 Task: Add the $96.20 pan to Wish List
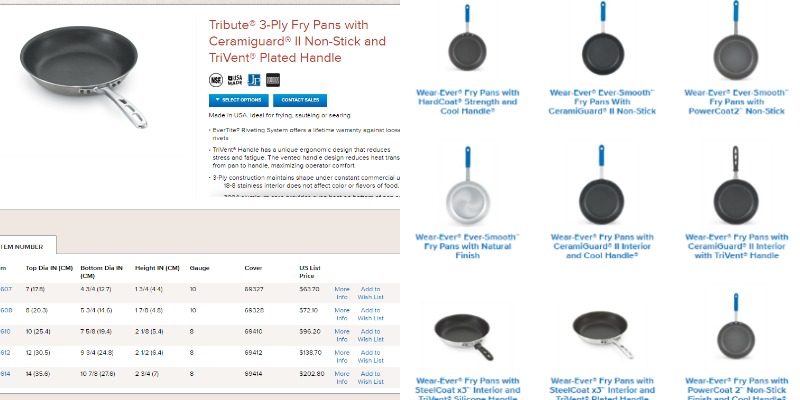pos(370,335)
